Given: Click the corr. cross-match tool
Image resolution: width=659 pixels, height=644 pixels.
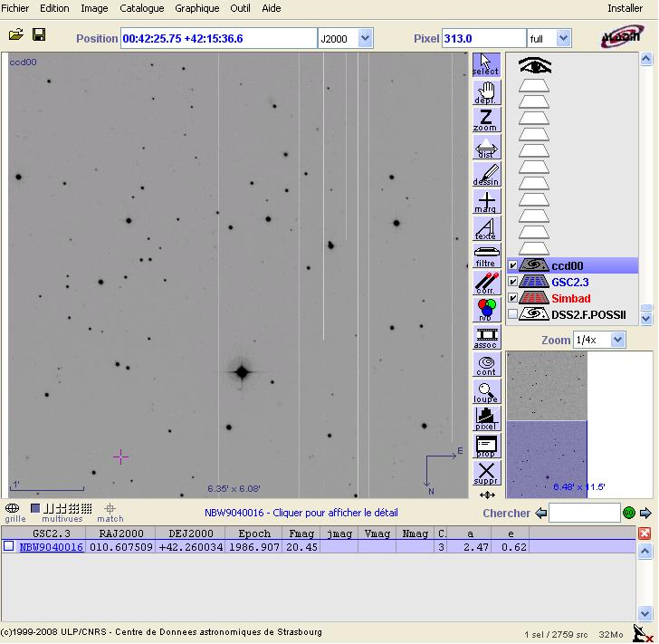Looking at the screenshot, I should click(486, 283).
